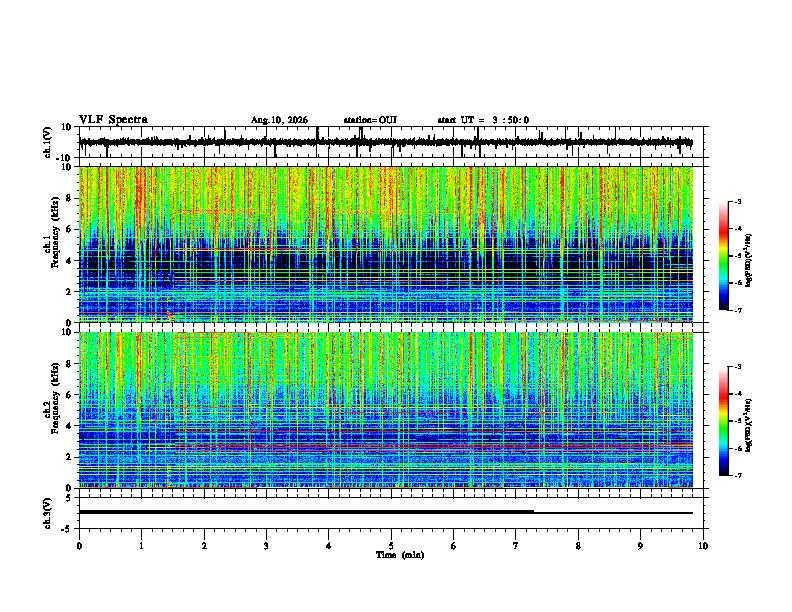The image size is (792, 612).
Task: Click the '2' kHz tick on ch.2 spectrogram
Action: 70,457
